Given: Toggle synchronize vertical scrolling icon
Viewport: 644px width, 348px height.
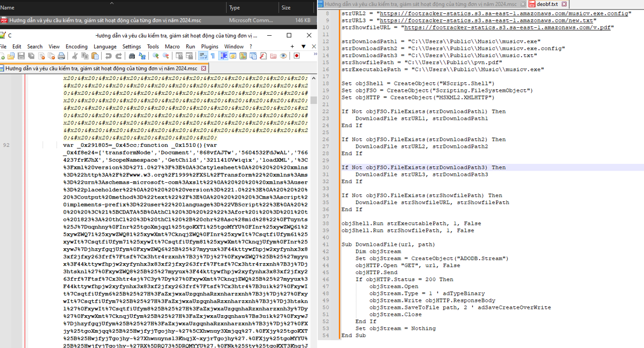Looking at the screenshot, I should 179,56.
